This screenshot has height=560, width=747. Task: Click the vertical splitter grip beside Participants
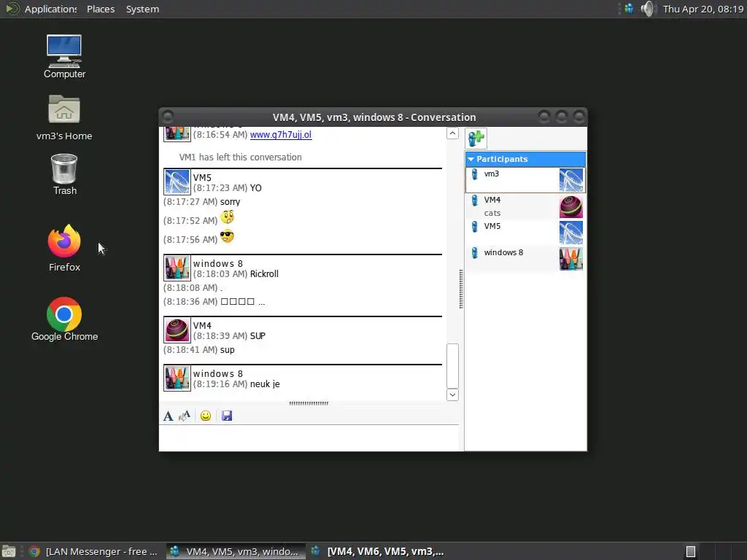point(461,289)
